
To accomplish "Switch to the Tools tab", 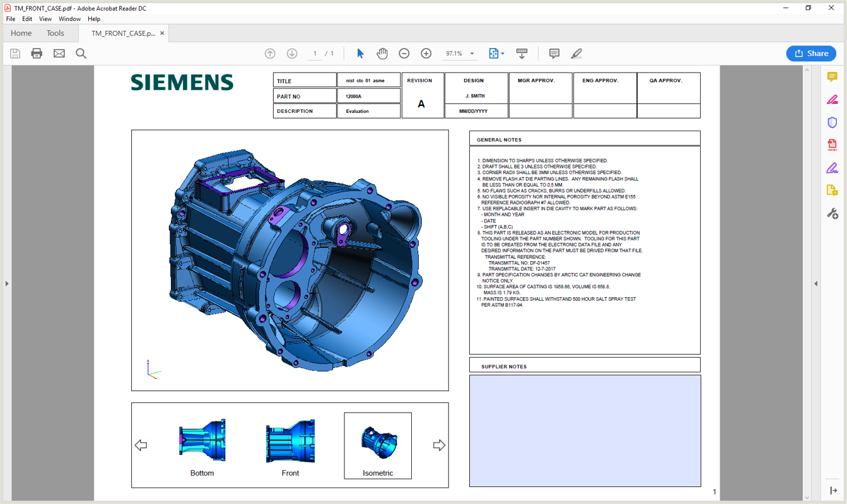I will [55, 33].
